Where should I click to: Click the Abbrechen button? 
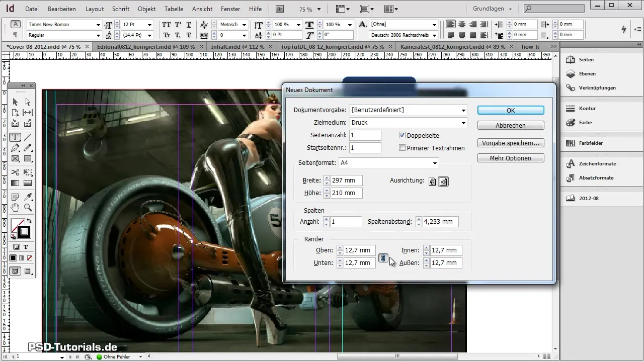click(x=511, y=125)
